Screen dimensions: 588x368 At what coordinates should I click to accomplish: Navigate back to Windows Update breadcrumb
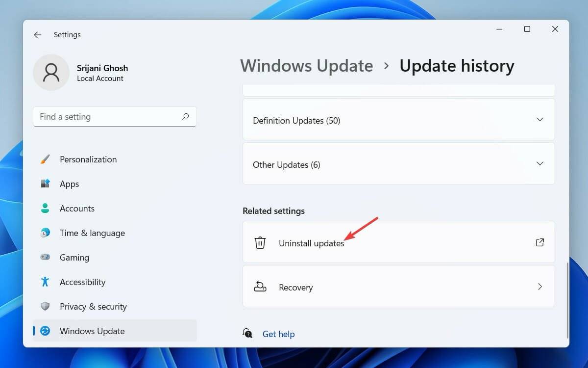306,65
